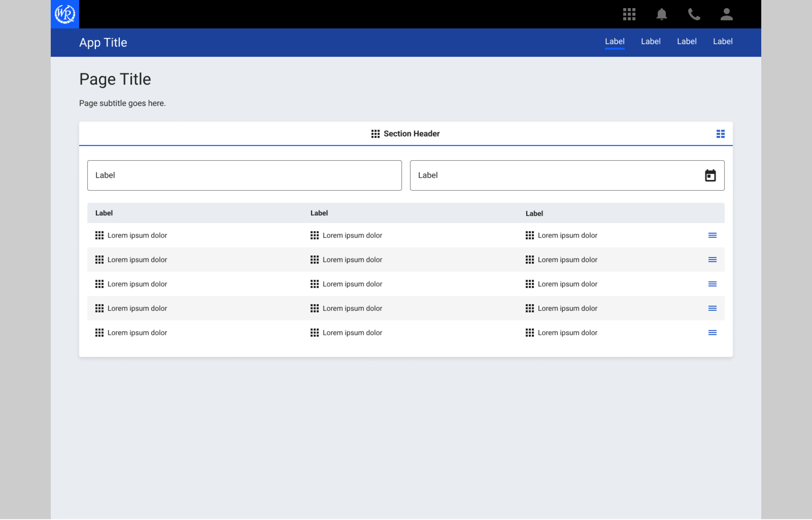The image size is (812, 520).
Task: Open the third row's blue menu icon
Action: pyautogui.click(x=712, y=284)
